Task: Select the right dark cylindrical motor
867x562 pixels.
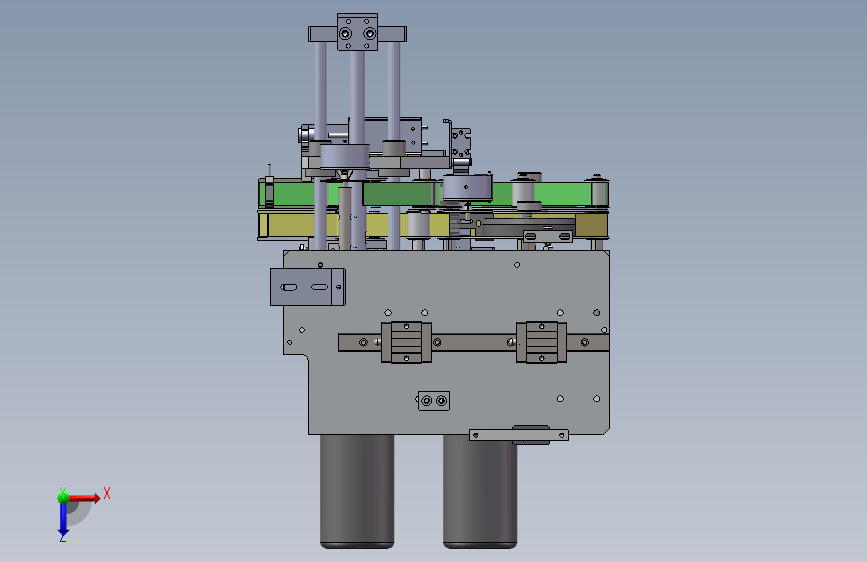Action: tap(480, 491)
